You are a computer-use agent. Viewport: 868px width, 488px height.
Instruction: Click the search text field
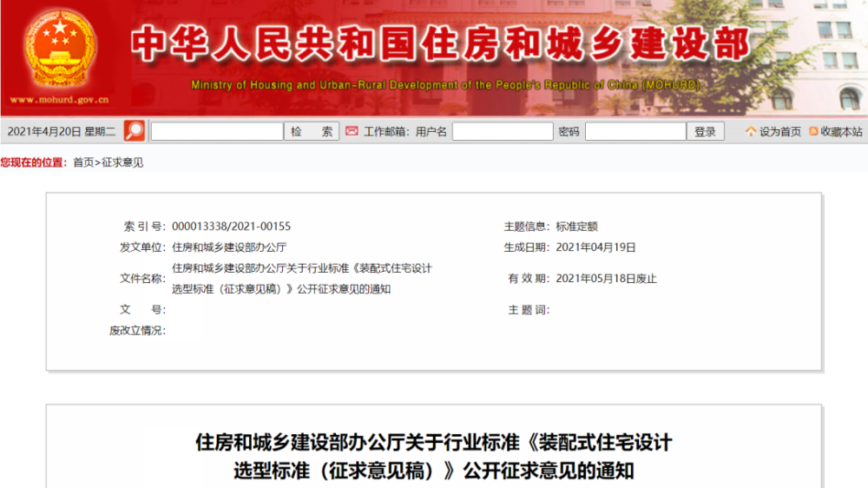[x=217, y=131]
